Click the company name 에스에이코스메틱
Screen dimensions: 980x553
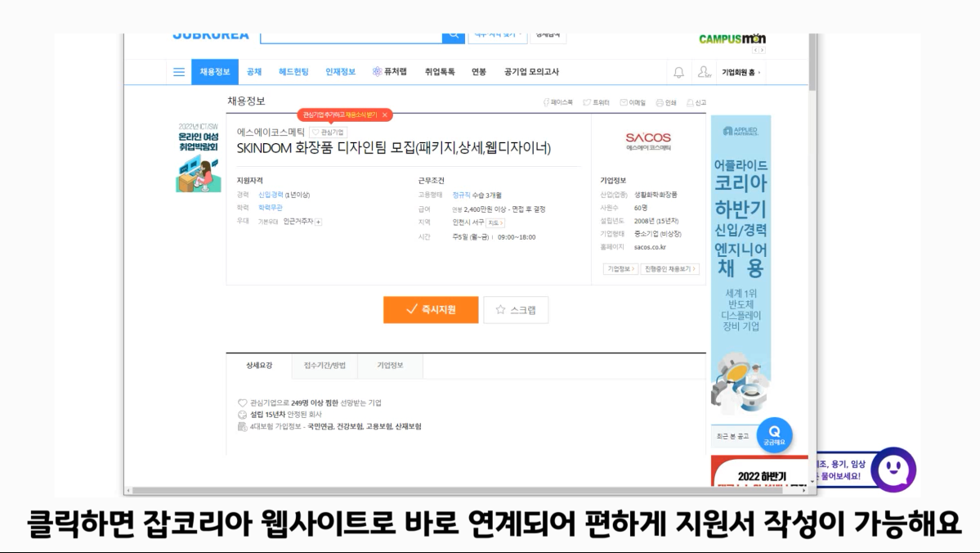click(x=271, y=132)
